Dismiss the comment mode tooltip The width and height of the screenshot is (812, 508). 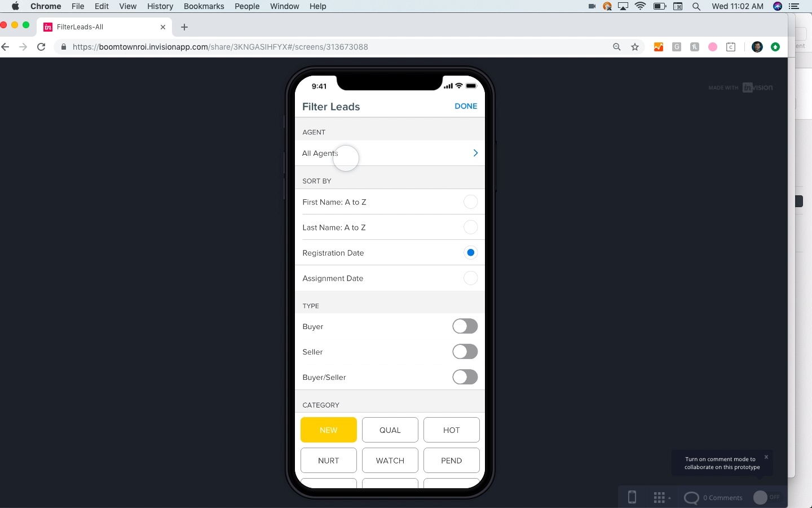pos(766,457)
